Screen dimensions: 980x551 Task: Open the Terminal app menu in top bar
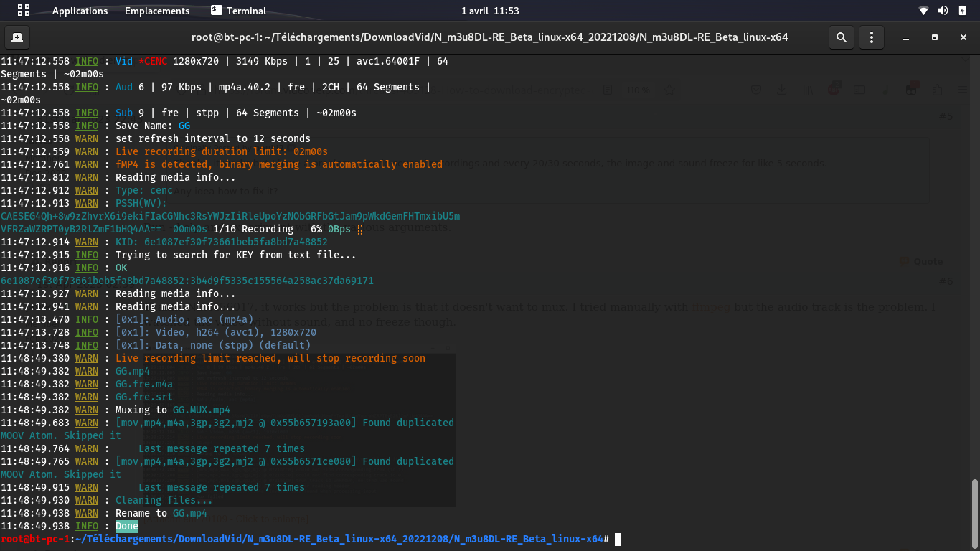[x=238, y=11]
